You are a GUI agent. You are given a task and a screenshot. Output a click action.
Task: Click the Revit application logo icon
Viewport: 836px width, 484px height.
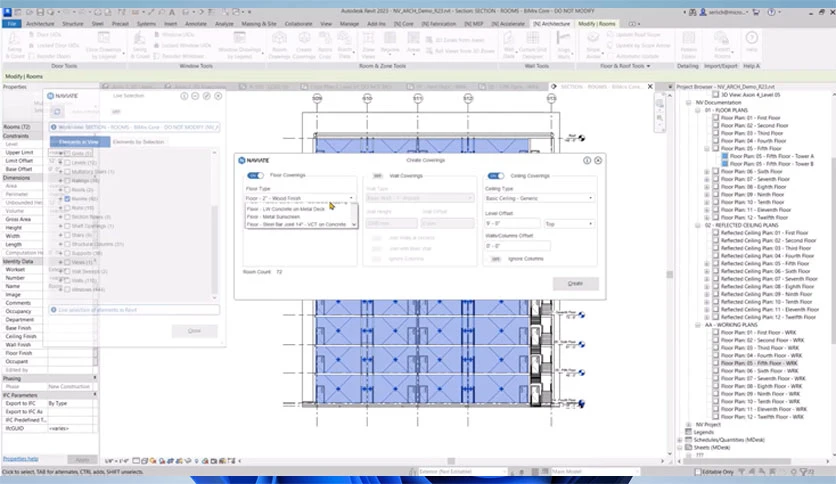pyautogui.click(x=7, y=11)
